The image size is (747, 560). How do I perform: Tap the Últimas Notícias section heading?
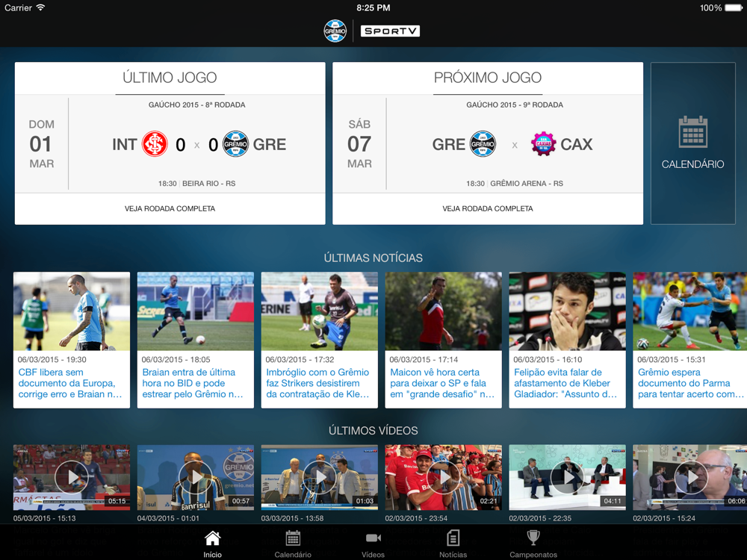click(x=373, y=258)
